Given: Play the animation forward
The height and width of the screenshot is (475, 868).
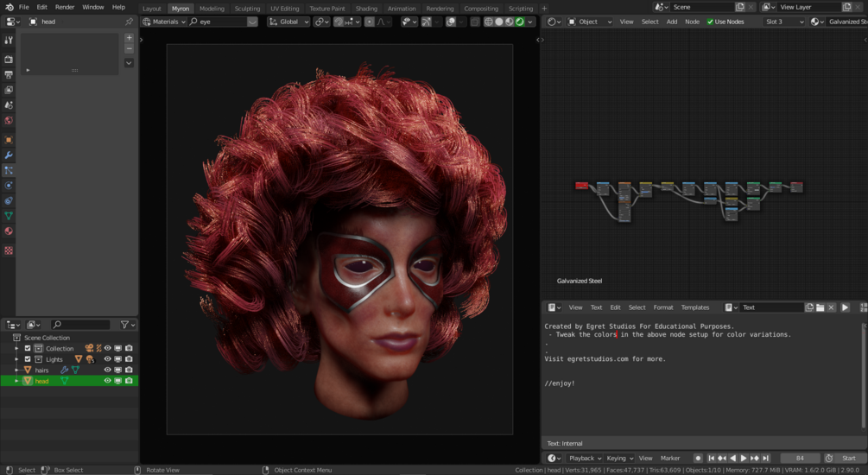Looking at the screenshot, I should (744, 458).
